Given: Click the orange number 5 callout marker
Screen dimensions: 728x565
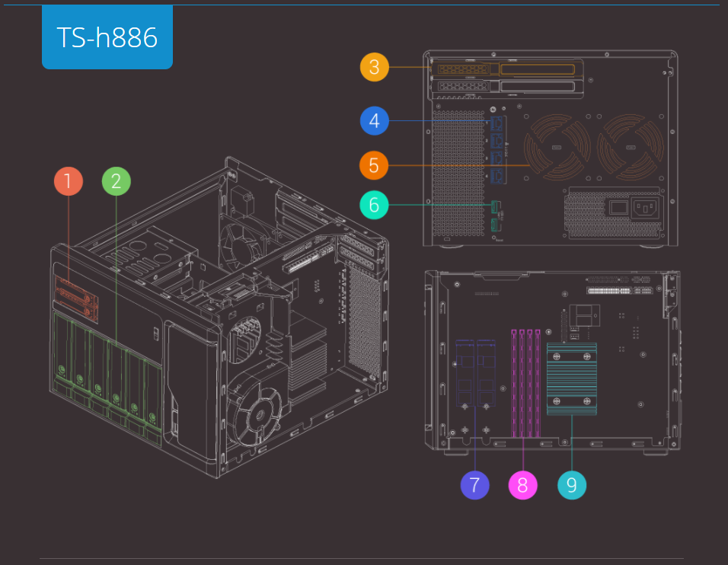Looking at the screenshot, I should pyautogui.click(x=374, y=164).
